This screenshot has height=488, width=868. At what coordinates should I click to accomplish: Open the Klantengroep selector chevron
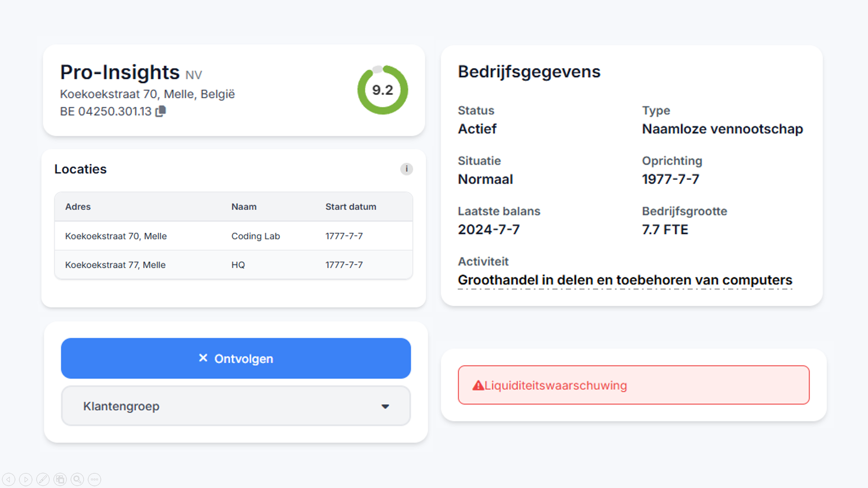385,406
